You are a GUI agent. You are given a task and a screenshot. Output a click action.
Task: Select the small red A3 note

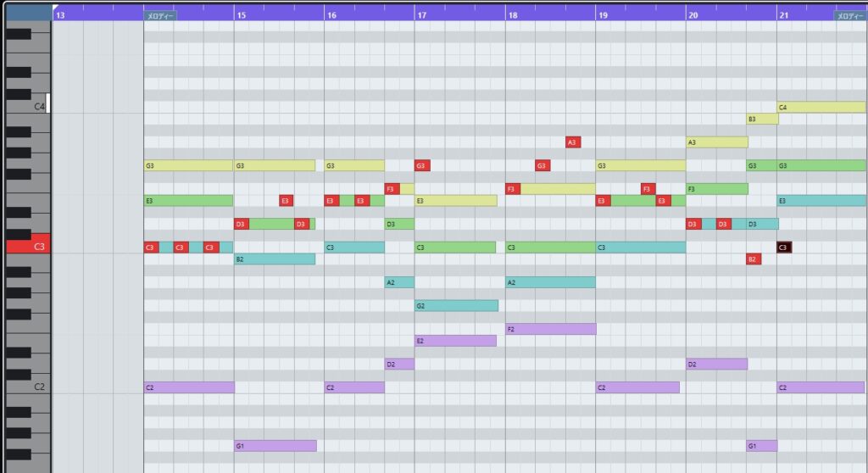(573, 142)
